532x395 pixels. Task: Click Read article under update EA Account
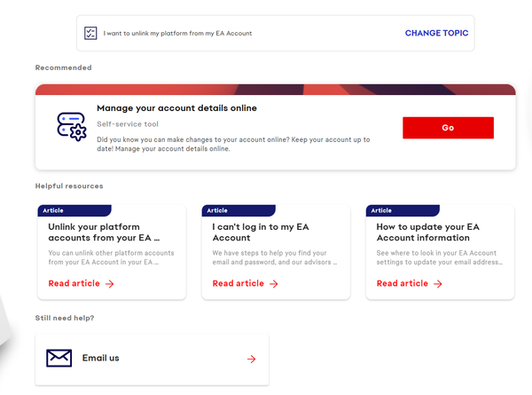(403, 283)
